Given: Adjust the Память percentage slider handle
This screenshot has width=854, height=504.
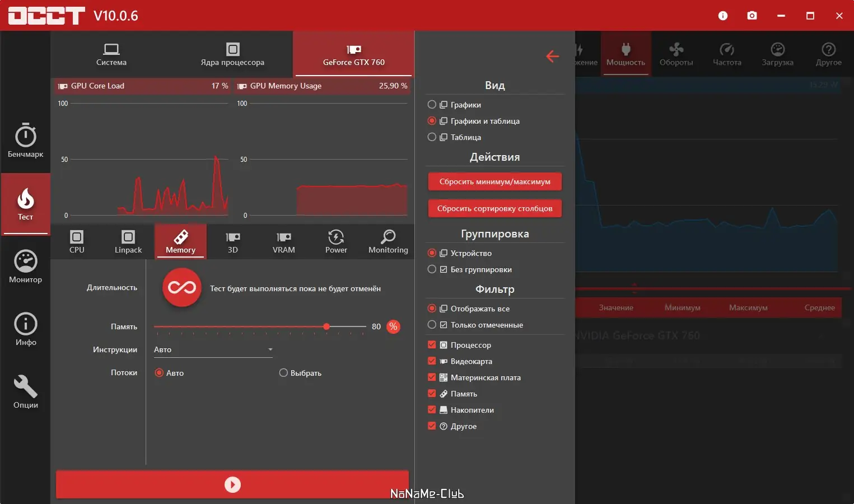Looking at the screenshot, I should coord(326,326).
